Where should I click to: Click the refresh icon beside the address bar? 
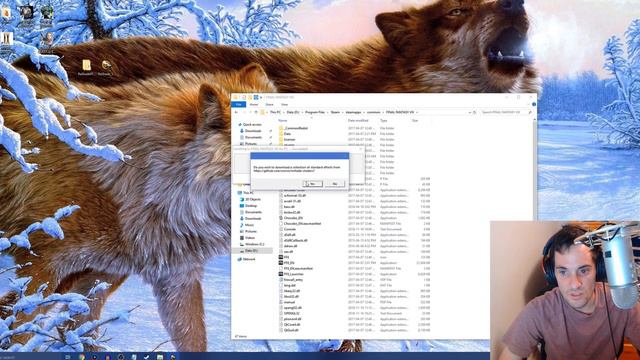[475, 112]
